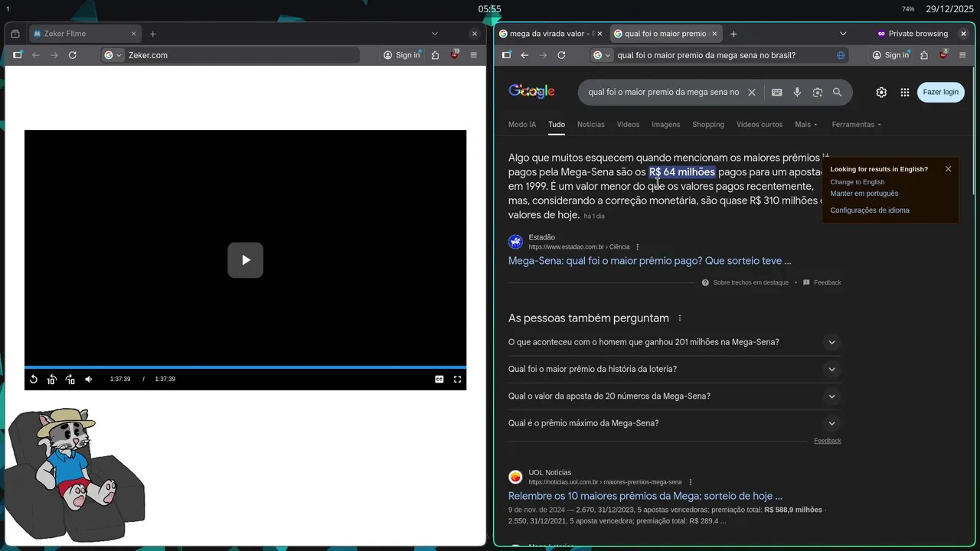
Task: Start Google voice search with the microphone
Action: tap(797, 92)
